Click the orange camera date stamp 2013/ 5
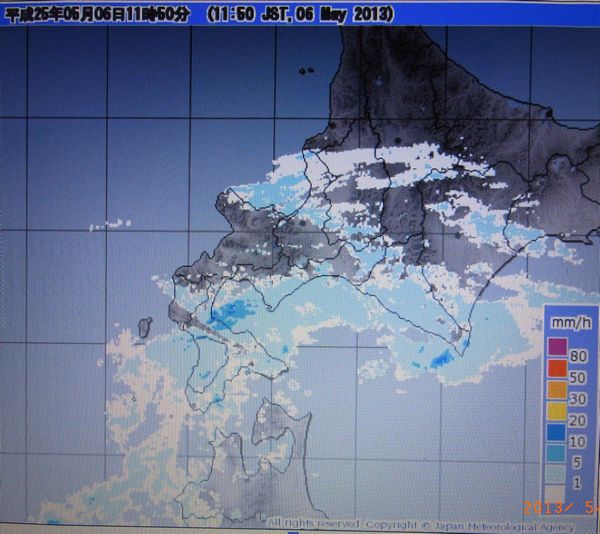 [x=561, y=508]
